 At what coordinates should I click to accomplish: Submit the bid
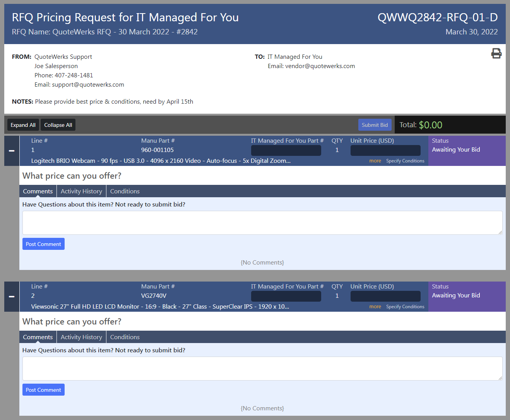pyautogui.click(x=375, y=125)
